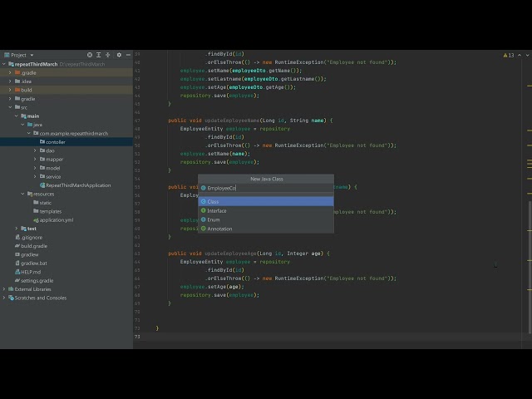This screenshot has width=532, height=399.
Task: Open the .gitignore file
Action: point(32,238)
